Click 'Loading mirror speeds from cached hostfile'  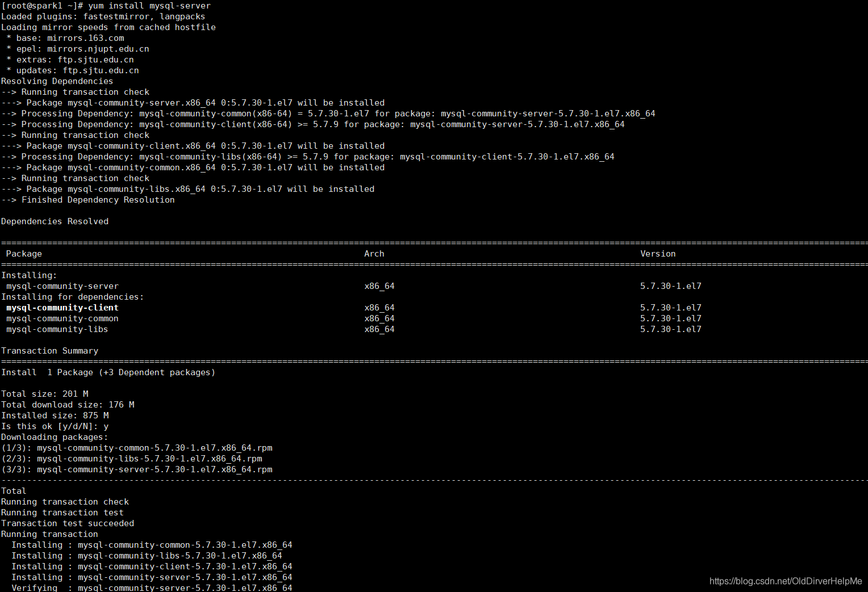[108, 27]
